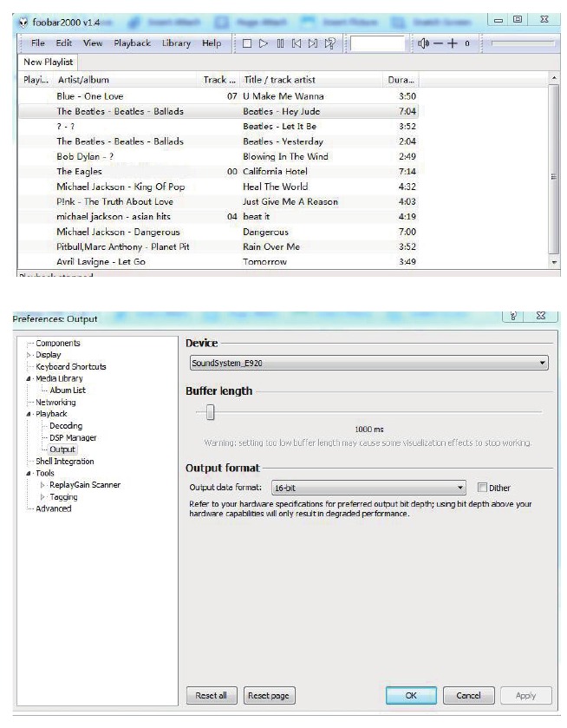This screenshot has height=728, width=567.
Task: Click the seek bar in toolbar
Action: point(523,43)
